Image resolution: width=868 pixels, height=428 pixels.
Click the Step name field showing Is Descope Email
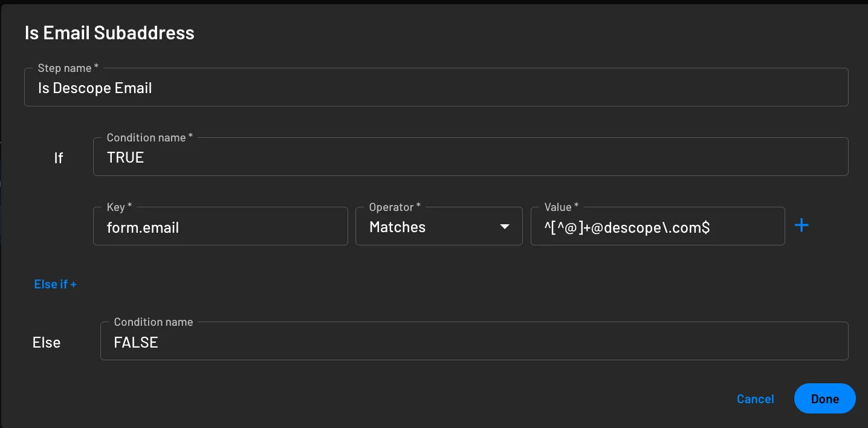coord(436,87)
